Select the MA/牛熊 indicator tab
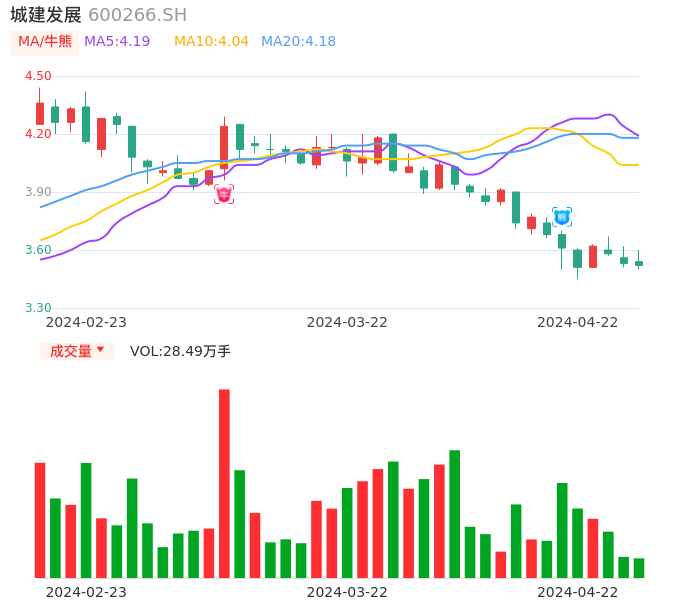Viewport: 686px width, 606px height. [x=45, y=42]
